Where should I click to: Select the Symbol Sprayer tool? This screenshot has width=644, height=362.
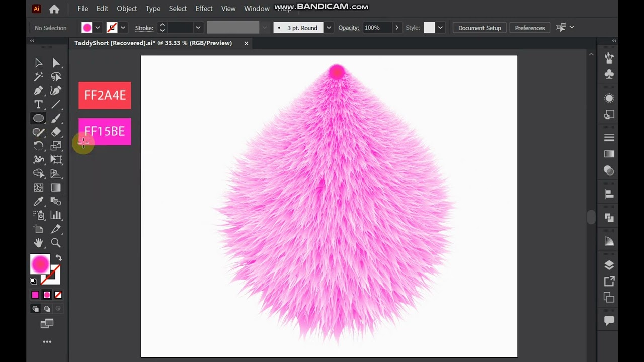38,215
